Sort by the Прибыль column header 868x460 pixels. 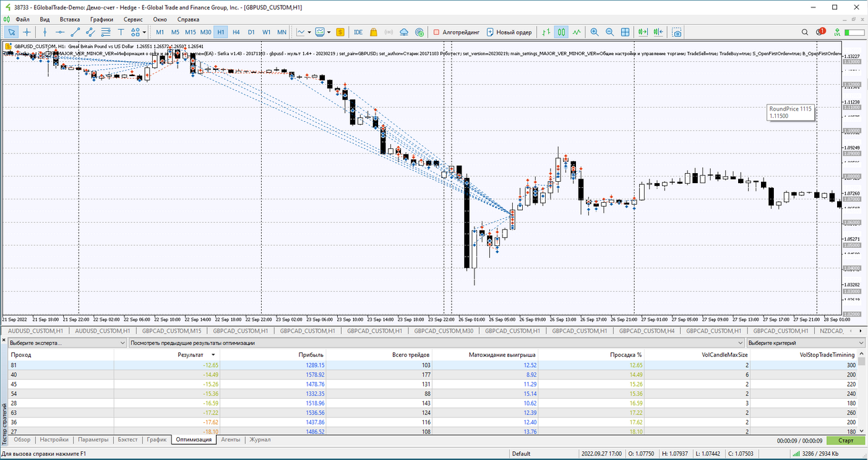(x=273, y=354)
